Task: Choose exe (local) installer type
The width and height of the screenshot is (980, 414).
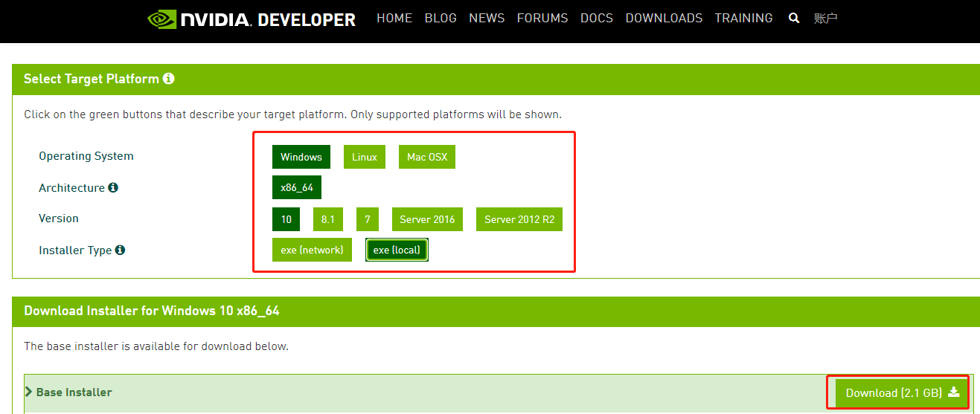Action: (x=397, y=250)
